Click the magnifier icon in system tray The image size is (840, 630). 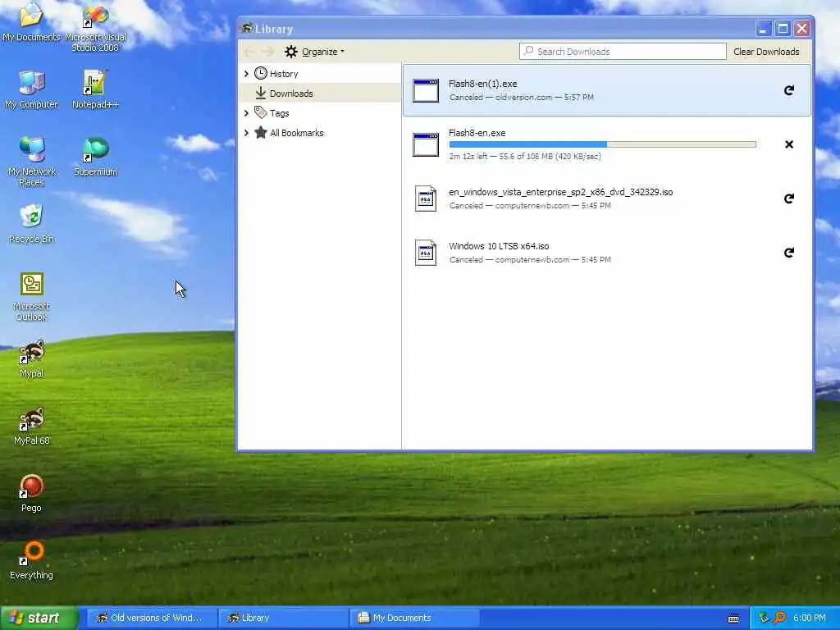tap(779, 618)
